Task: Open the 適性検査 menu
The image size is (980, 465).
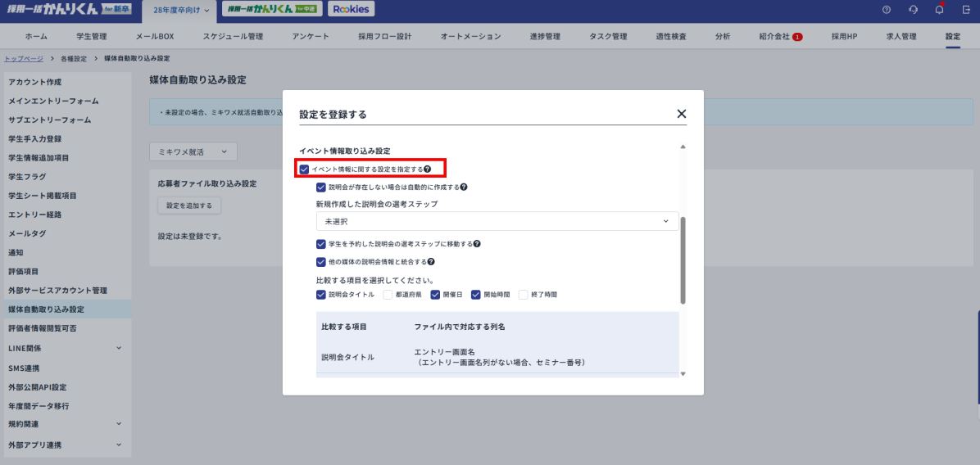Action: 671,36
